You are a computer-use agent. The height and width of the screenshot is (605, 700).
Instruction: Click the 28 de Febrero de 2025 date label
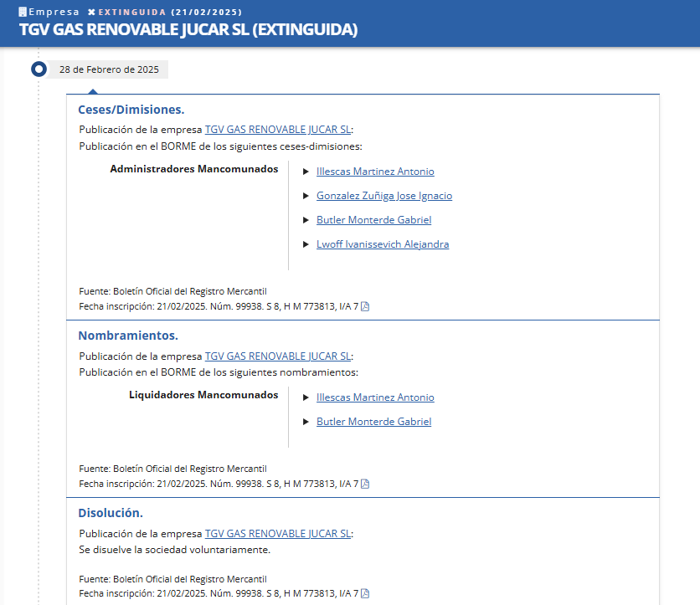109,69
